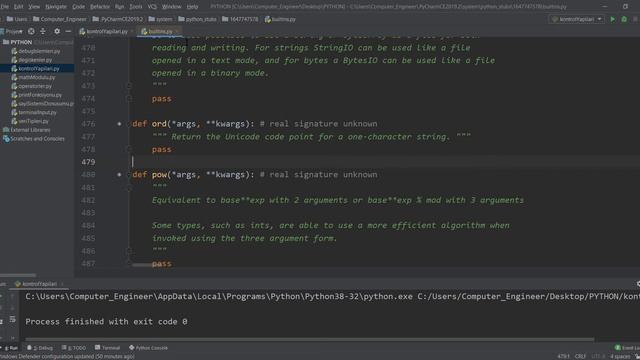The width and height of the screenshot is (640, 360).
Task: Open the Help menu
Action: click(x=192, y=7)
